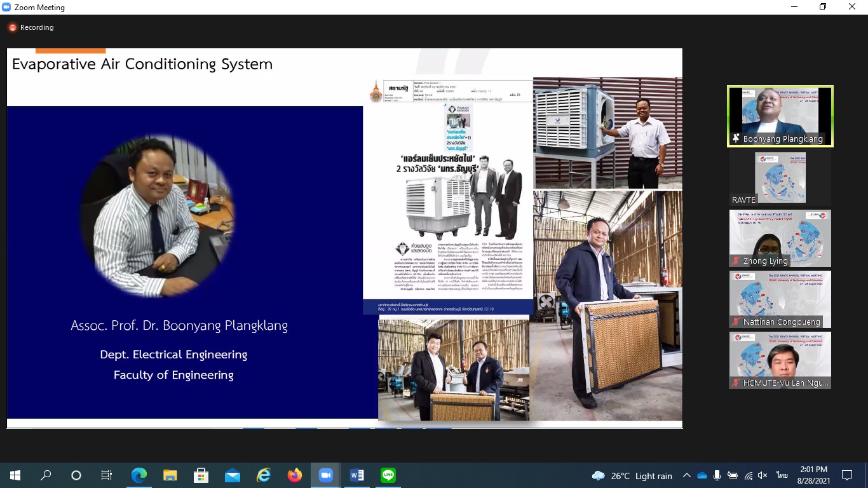Click the 'Evaporative Air Conditioning System' slide title

(142, 64)
